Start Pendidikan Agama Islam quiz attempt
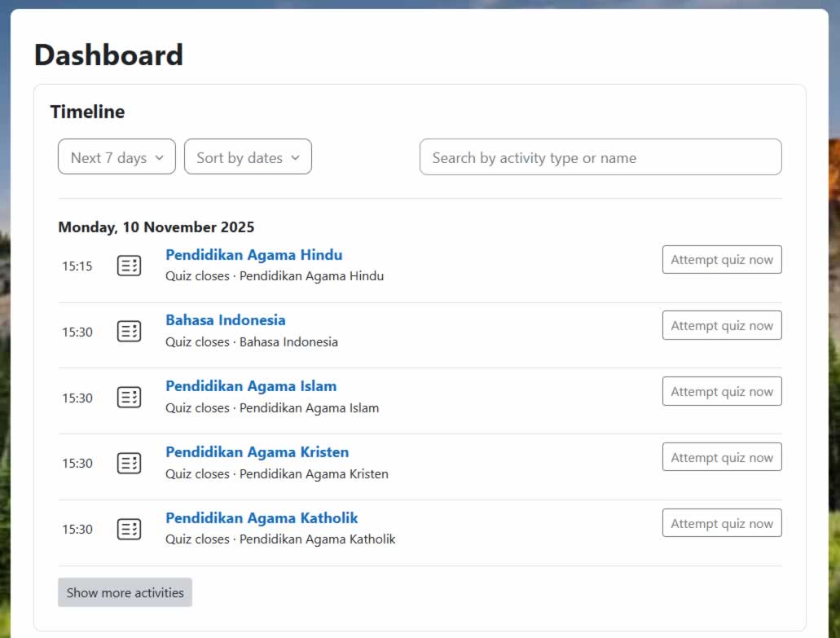The height and width of the screenshot is (638, 840). point(721,392)
